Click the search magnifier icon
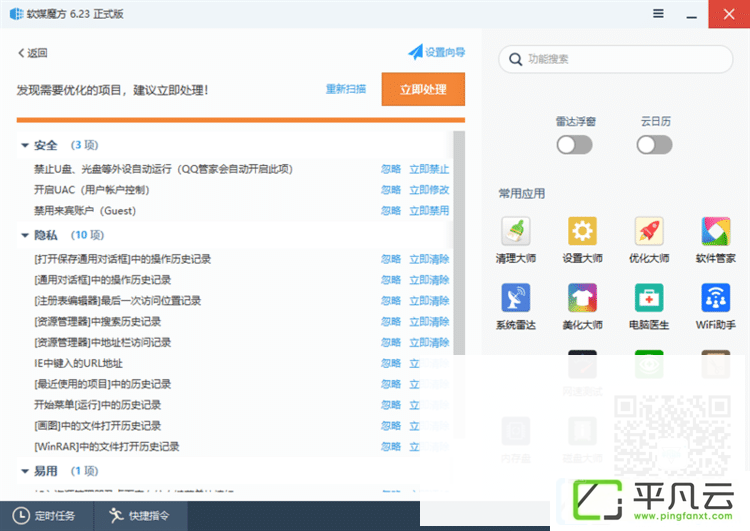 pyautogui.click(x=515, y=59)
